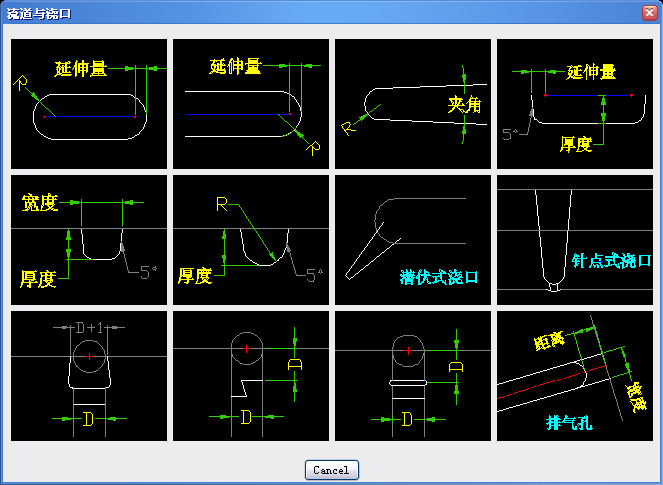Choose the open-ended runner with 延伸量 and R
663x485 pixels.
251,104
